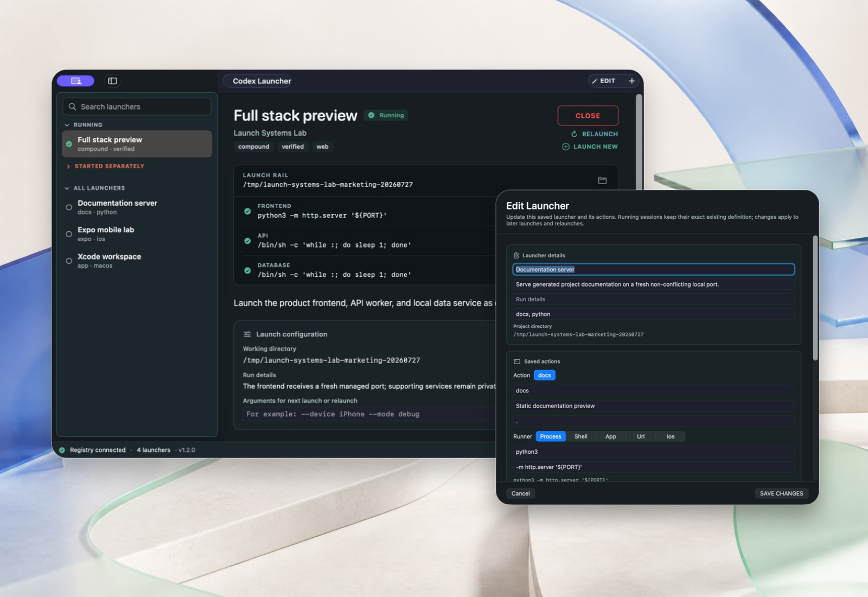868x597 pixels.
Task: Click the 'docs, python' tags field
Action: pos(654,314)
